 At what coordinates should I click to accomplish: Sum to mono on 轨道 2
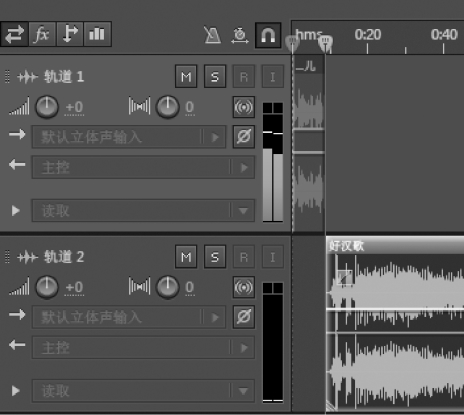(x=244, y=287)
